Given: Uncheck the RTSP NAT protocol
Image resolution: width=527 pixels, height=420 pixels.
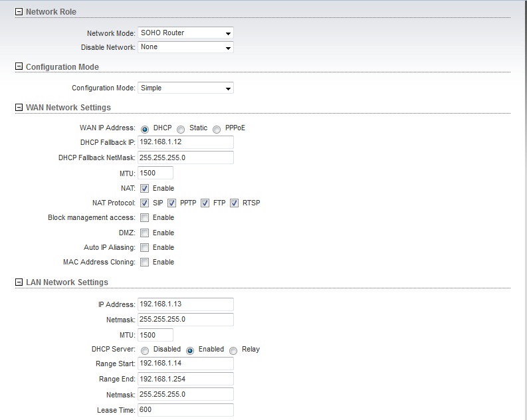Looking at the screenshot, I should 234,203.
